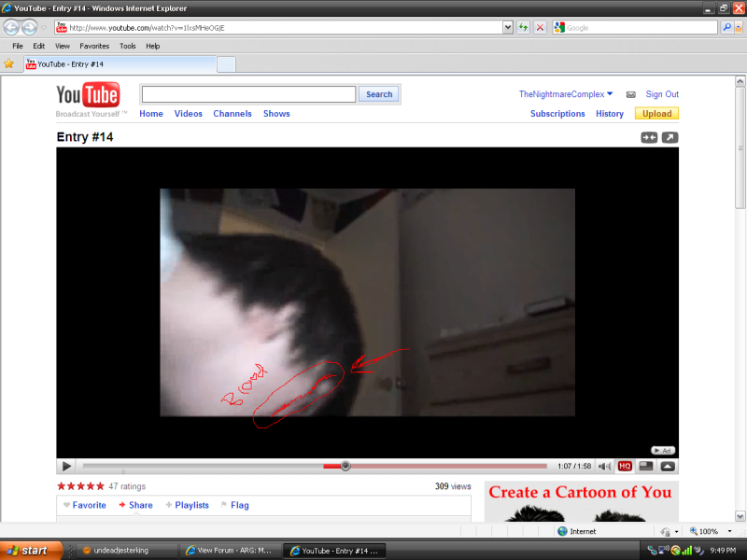The image size is (747, 560).
Task: Click the yellow Upload button
Action: (656, 113)
